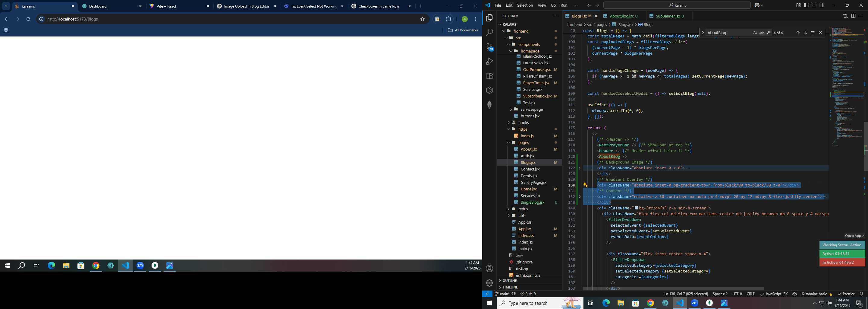
Task: Open the apps grid in Chrome bookmarks bar
Action: pyautogui.click(x=6, y=30)
